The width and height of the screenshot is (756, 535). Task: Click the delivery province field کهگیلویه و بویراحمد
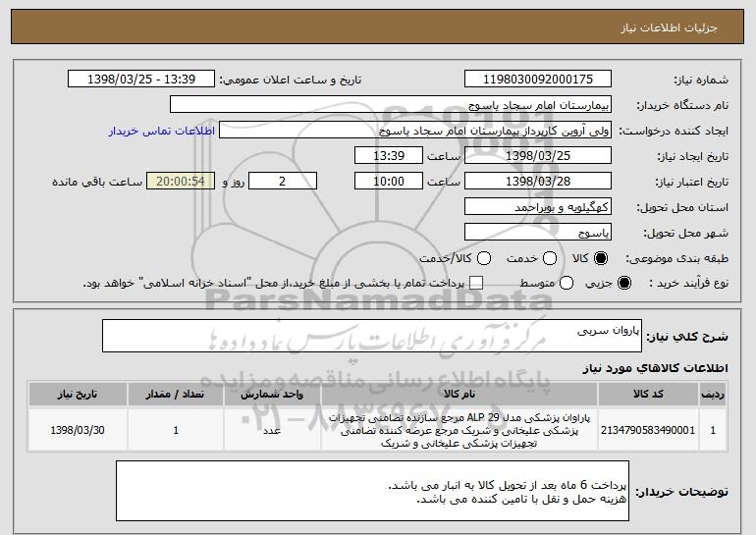click(538, 207)
